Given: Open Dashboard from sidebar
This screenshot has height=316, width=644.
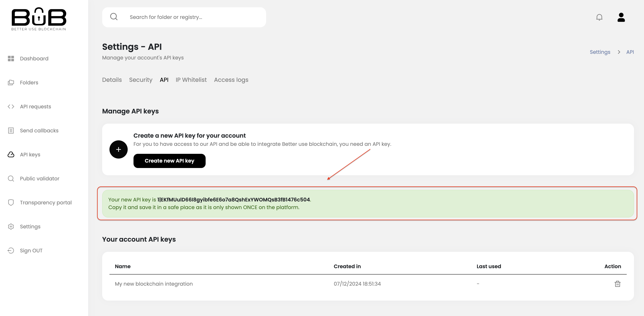Looking at the screenshot, I should click(x=34, y=58).
